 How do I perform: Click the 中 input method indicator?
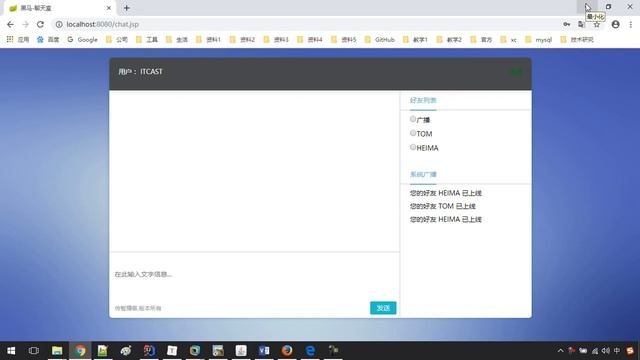[x=617, y=351]
